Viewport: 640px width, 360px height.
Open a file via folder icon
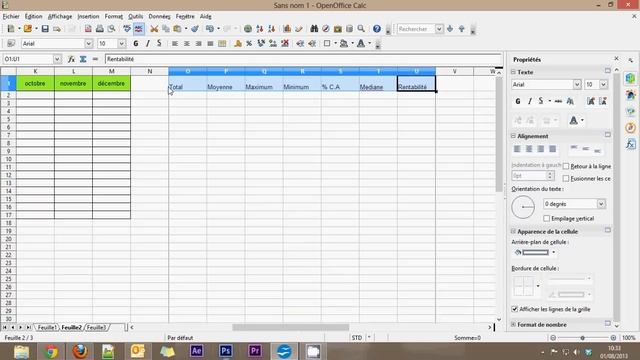click(x=28, y=29)
